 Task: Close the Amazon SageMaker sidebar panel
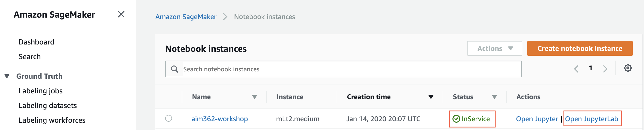pos(121,14)
